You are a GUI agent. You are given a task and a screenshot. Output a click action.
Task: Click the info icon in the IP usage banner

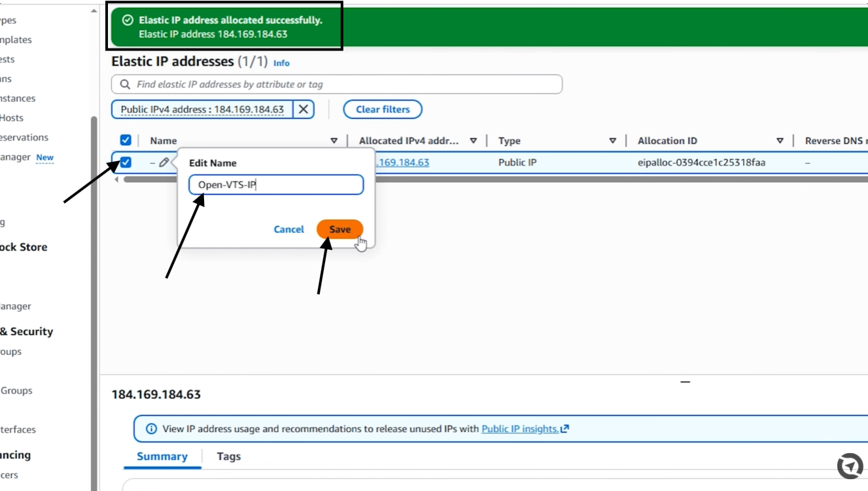tap(151, 429)
